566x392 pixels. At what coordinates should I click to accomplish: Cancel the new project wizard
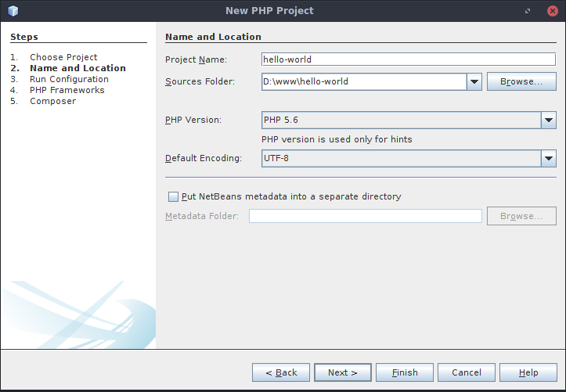pos(467,372)
